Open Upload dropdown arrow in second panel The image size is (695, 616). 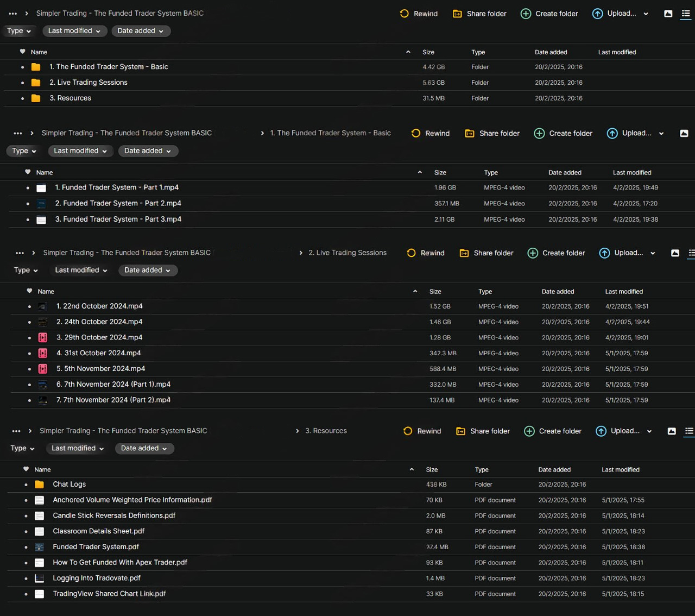click(661, 134)
